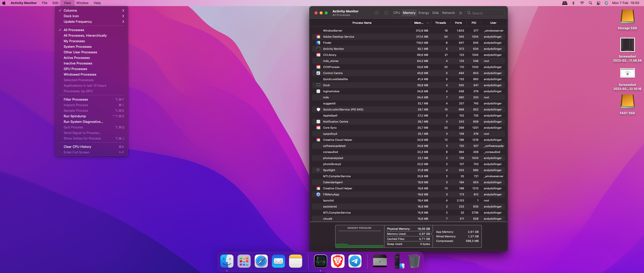Open Control Centre from the menu bar

pos(599,3)
